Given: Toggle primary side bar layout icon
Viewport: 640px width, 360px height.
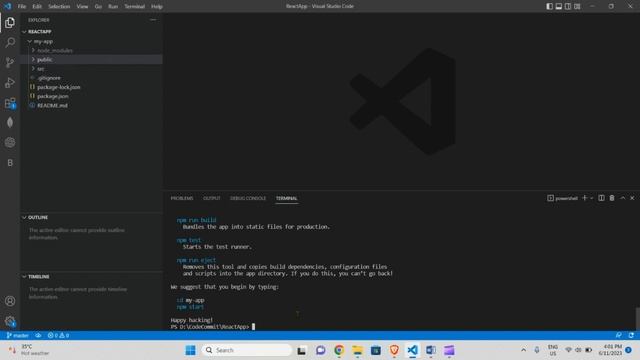Looking at the screenshot, I should coord(549,6).
